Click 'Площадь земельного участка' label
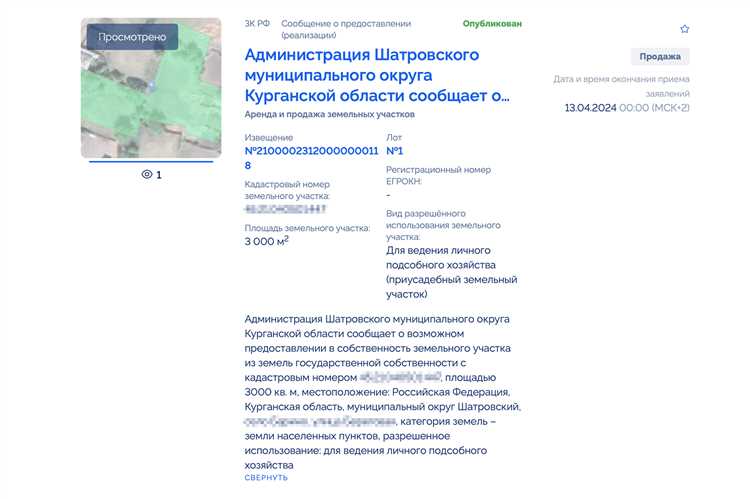The height and width of the screenshot is (499, 750). pyautogui.click(x=307, y=228)
